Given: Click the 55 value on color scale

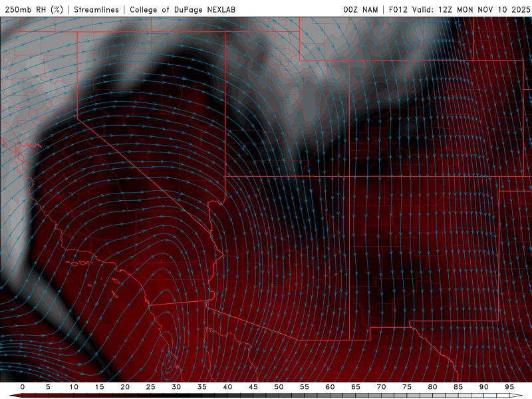Looking at the screenshot, I should tap(305, 387).
